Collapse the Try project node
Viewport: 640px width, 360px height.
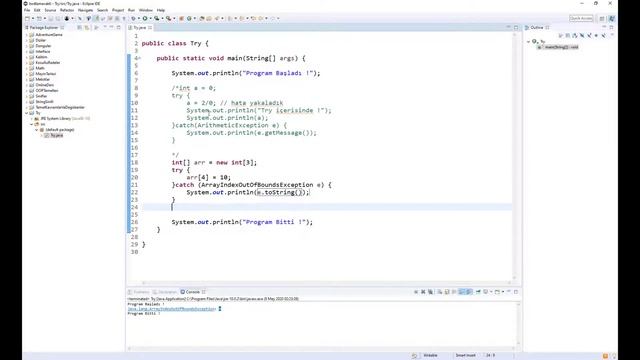27,113
